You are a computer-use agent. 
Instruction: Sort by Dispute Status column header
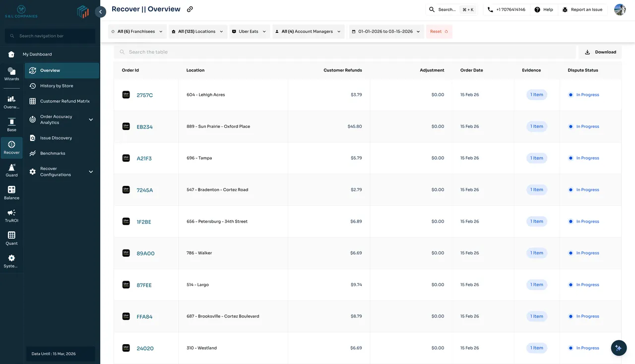point(583,70)
